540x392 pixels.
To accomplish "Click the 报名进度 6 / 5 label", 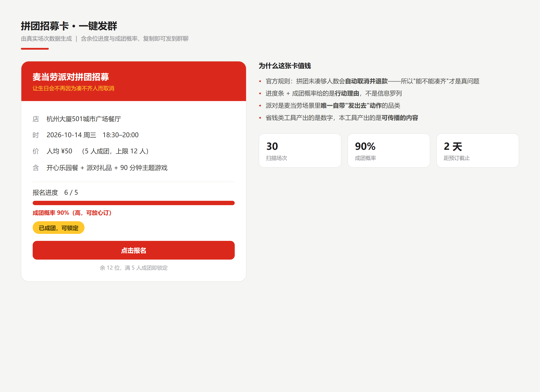I will point(55,193).
